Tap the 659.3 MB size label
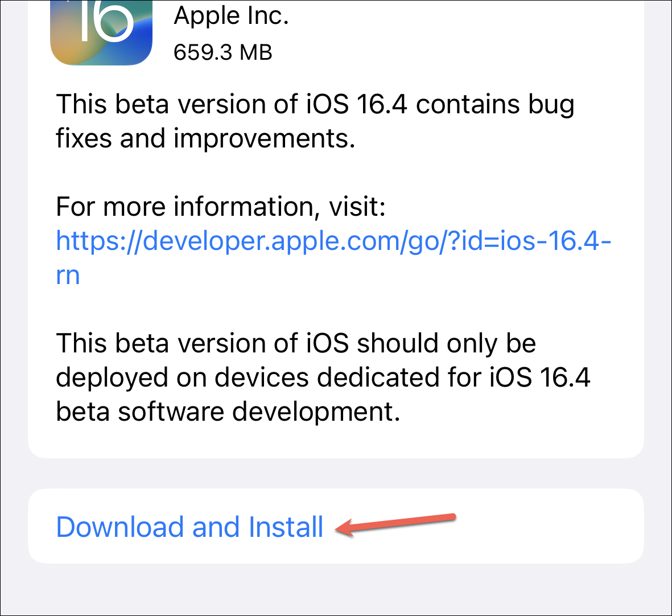This screenshot has height=616, width=672. (x=223, y=52)
